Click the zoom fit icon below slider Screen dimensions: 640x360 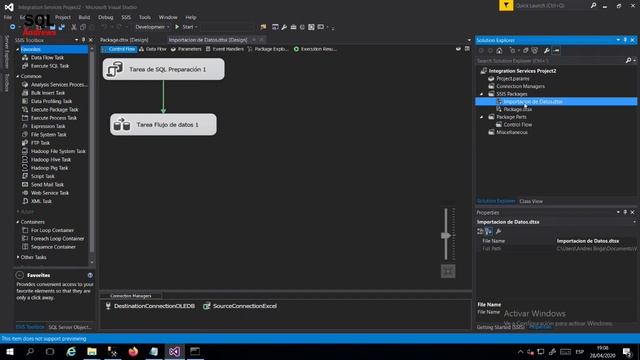click(448, 271)
